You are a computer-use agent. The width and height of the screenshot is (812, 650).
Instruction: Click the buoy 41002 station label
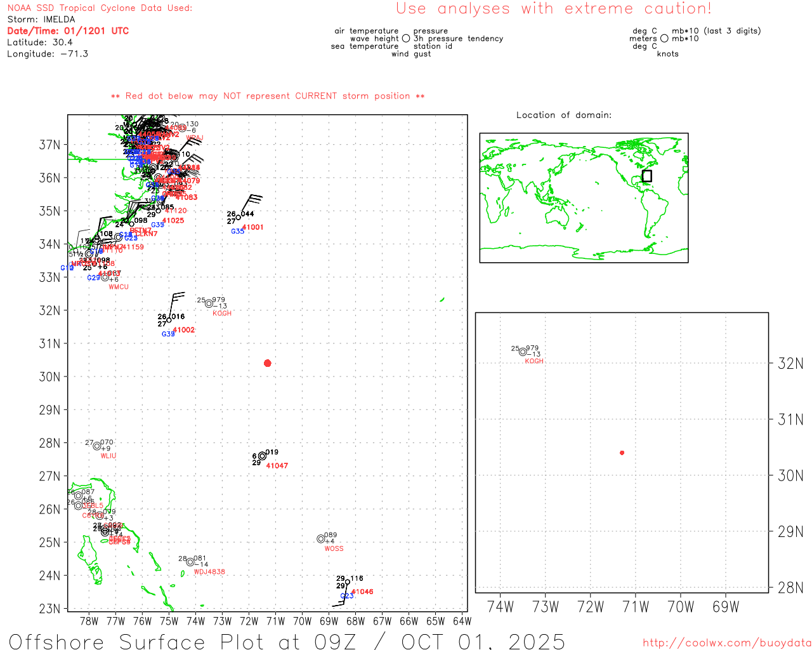click(x=184, y=330)
